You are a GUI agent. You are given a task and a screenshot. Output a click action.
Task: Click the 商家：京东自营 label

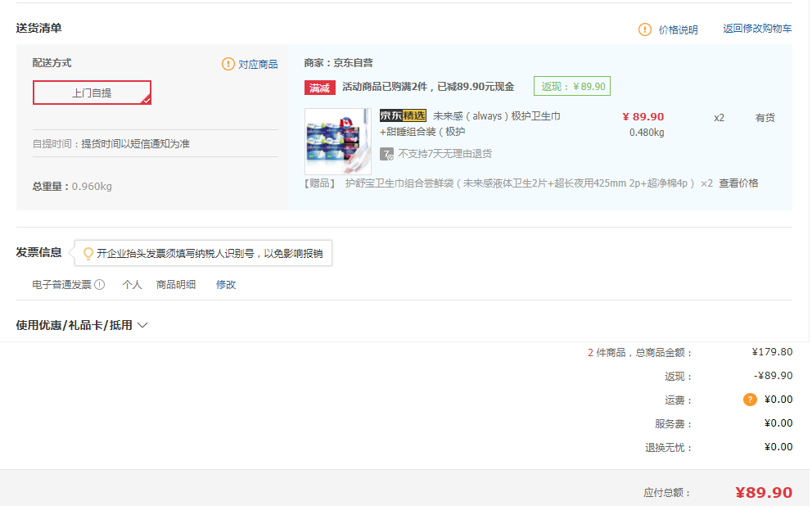pyautogui.click(x=338, y=63)
